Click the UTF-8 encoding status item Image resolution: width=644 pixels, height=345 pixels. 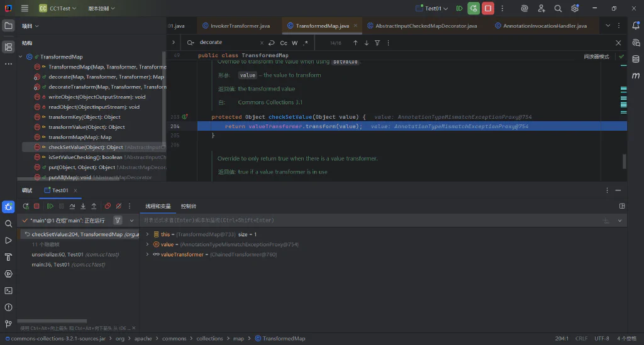(x=602, y=339)
